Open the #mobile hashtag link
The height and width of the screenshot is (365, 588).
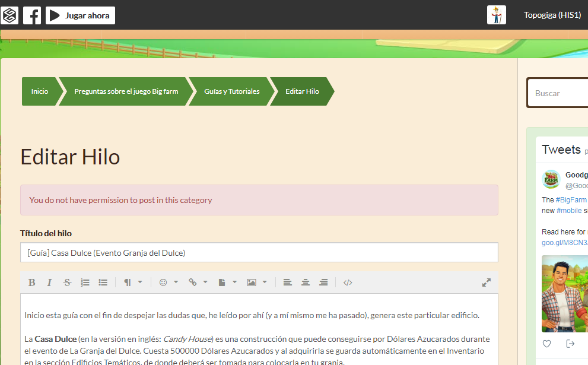tap(569, 211)
